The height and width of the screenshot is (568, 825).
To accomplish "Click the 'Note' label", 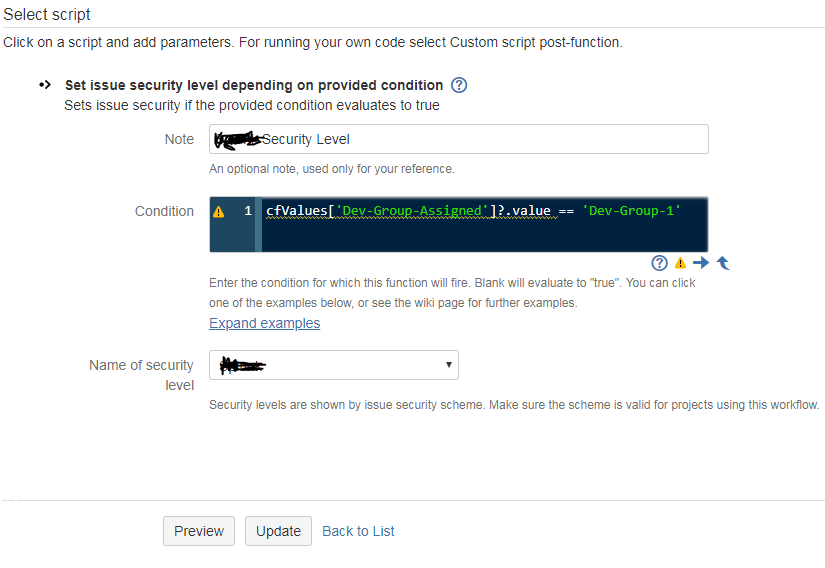I will pyautogui.click(x=179, y=139).
